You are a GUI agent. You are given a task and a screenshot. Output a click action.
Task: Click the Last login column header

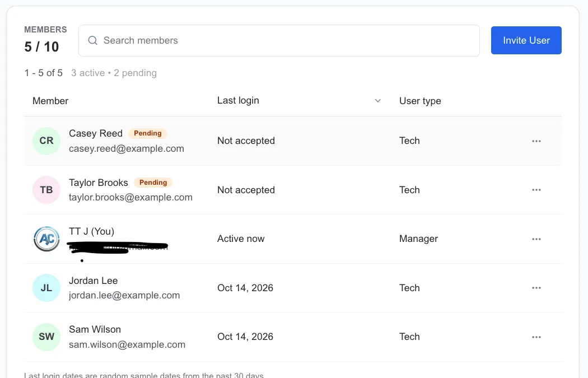point(238,100)
